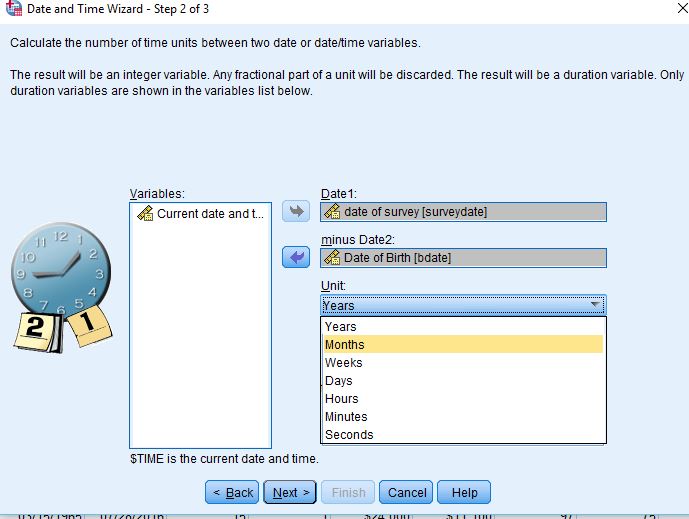Choose Months in the Unit dropdown
Image resolution: width=689 pixels, height=519 pixels.
[463, 345]
